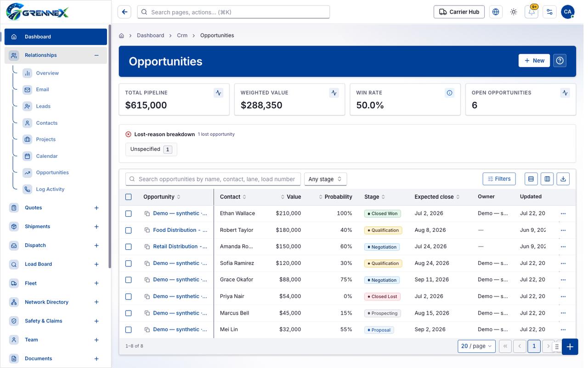The height and width of the screenshot is (368, 588).
Task: Copy icon beside Food Distribution opportunity
Action: [x=147, y=230]
